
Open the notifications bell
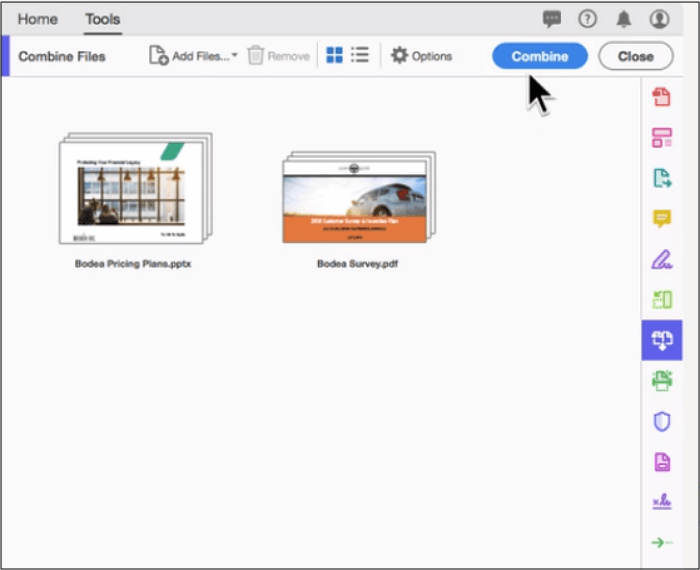click(x=624, y=19)
